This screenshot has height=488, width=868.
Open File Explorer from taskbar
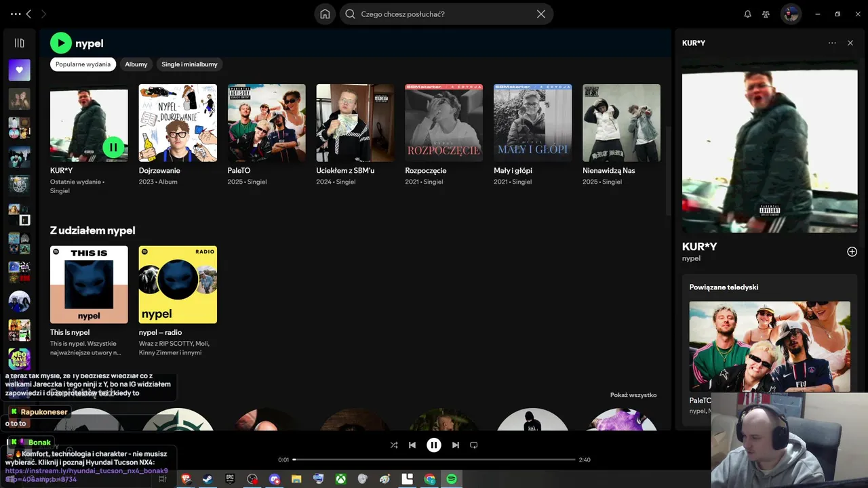tap(296, 479)
